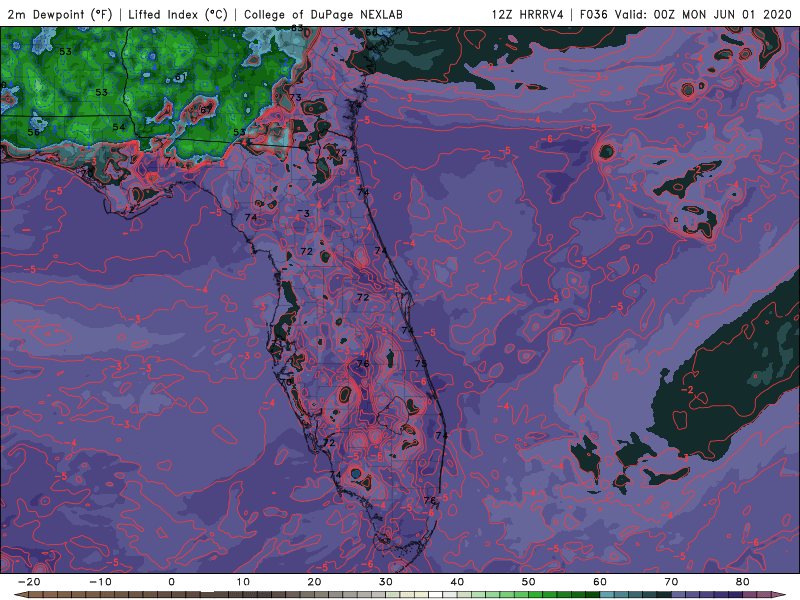This screenshot has height=600, width=800.
Task: Click the '67' dewpoint value on the map
Action: pyautogui.click(x=207, y=110)
